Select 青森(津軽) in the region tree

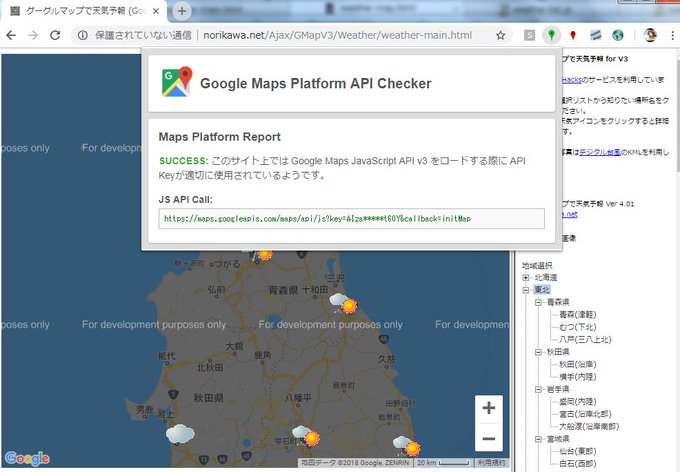point(578,315)
